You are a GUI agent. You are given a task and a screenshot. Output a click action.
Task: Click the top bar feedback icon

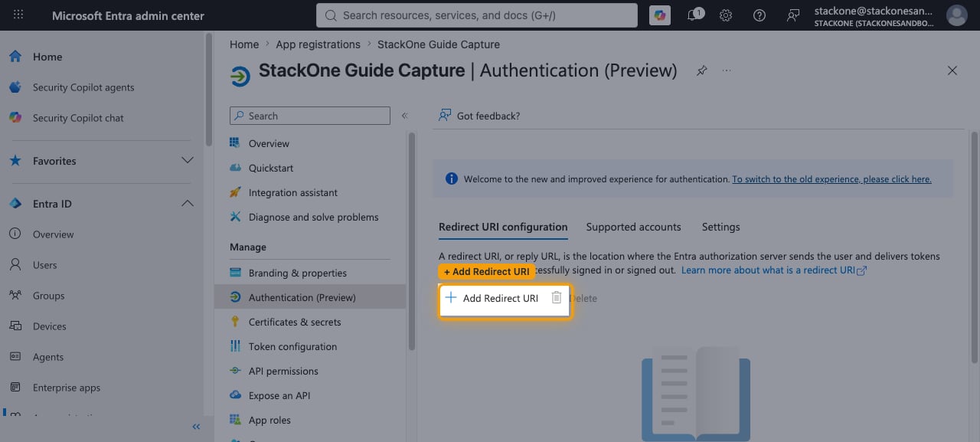coord(793,15)
